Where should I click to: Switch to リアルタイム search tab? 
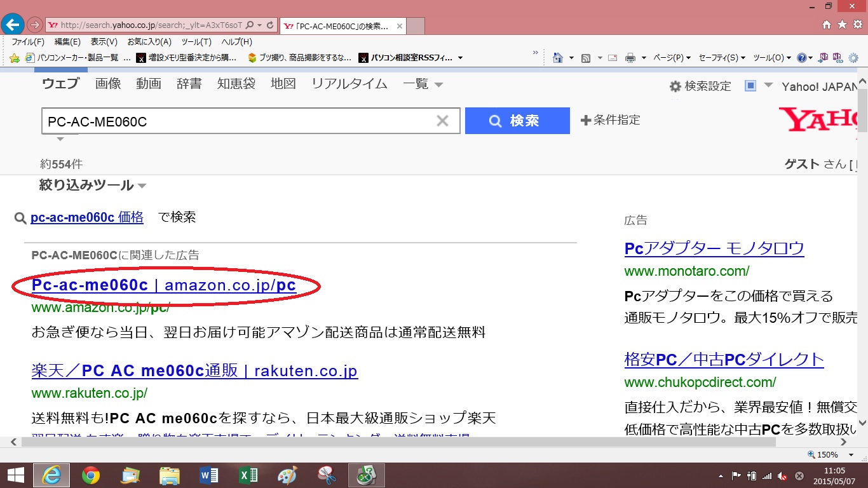click(x=349, y=84)
